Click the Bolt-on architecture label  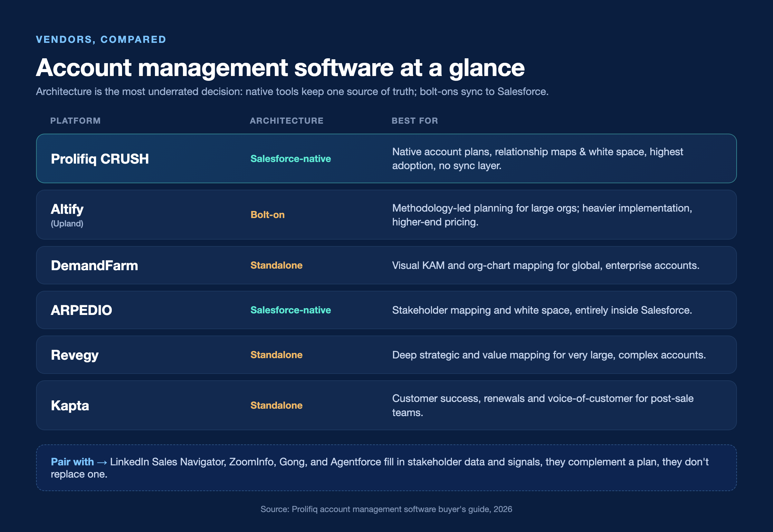pos(267,215)
